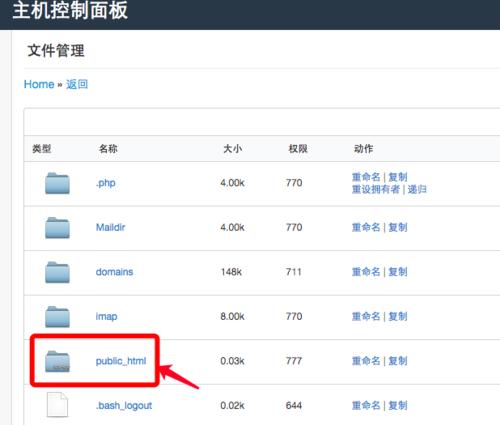Sort by the 名称 column header
Image resolution: width=500 pixels, height=425 pixels.
[x=108, y=149]
